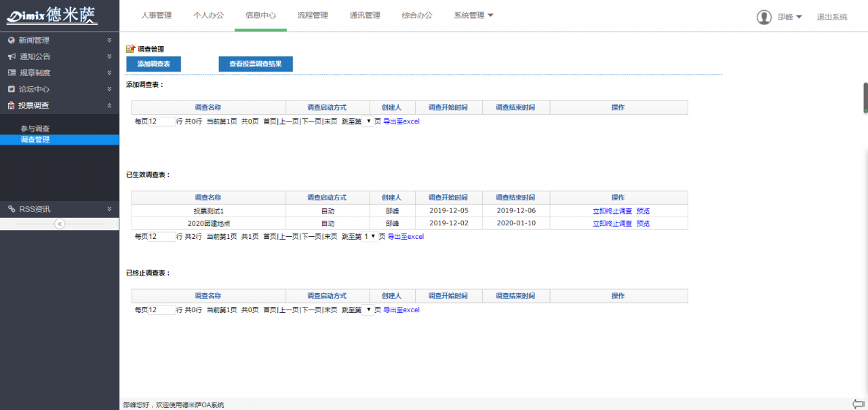Screen dimensions: 868x410
Task: Collapse 投票调查 section chevron
Action: pos(109,105)
